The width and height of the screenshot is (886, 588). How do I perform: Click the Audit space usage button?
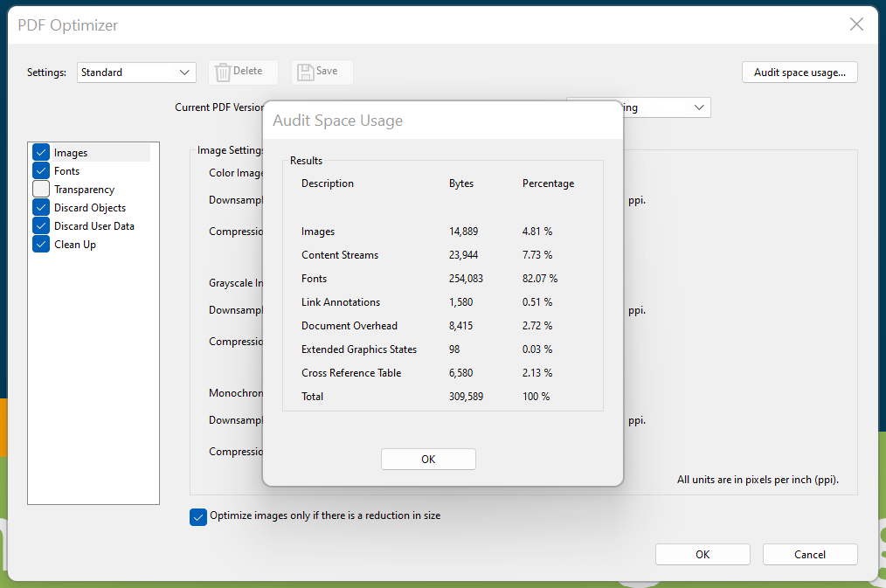pyautogui.click(x=799, y=72)
